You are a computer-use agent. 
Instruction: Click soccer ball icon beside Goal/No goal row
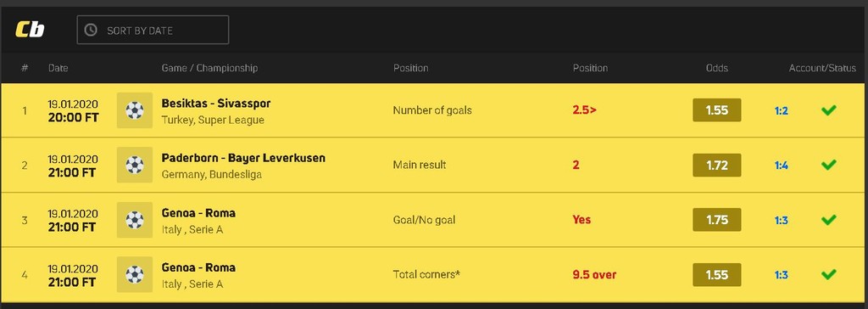pos(135,220)
